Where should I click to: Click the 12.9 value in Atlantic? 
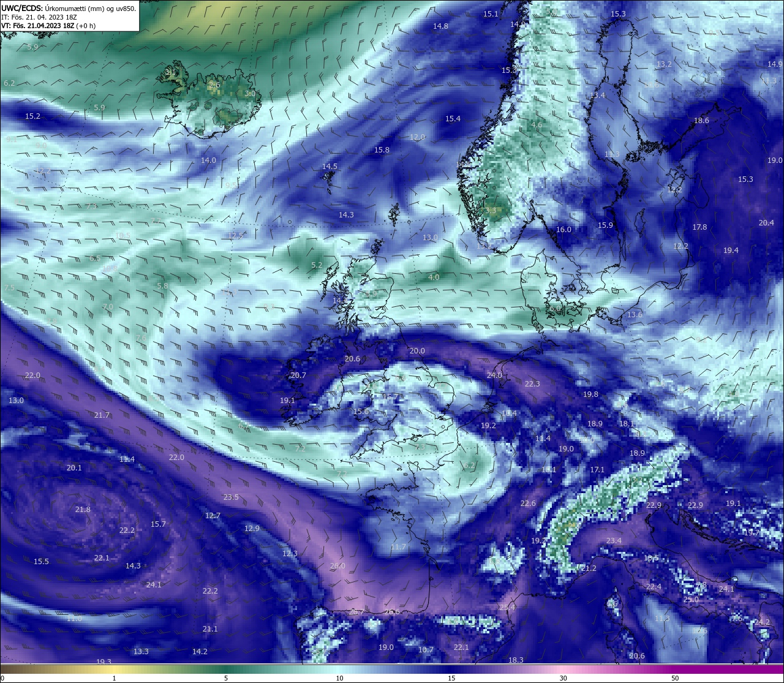click(252, 529)
